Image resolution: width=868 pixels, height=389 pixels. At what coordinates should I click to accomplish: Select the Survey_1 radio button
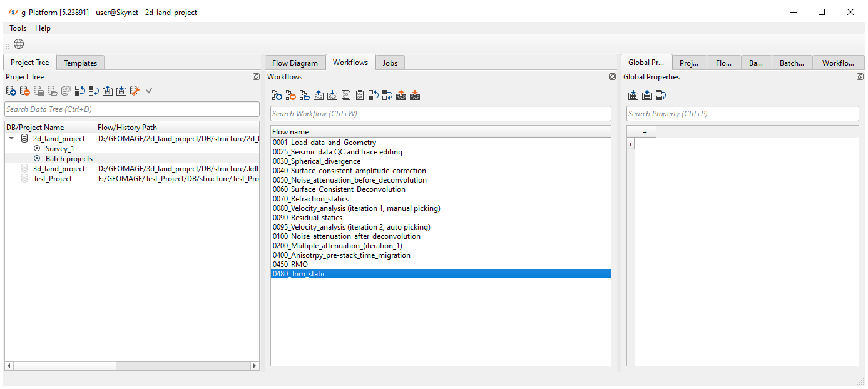37,149
